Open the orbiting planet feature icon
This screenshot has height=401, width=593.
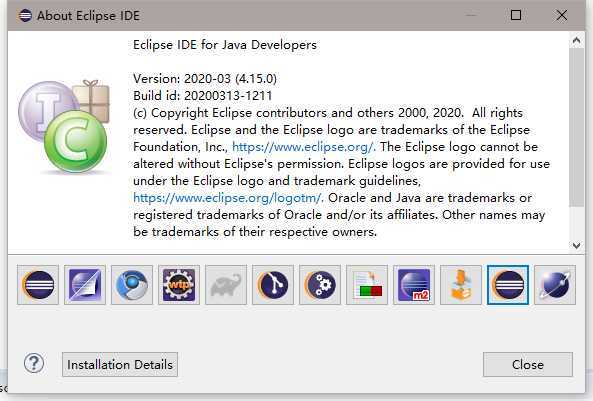pos(555,285)
